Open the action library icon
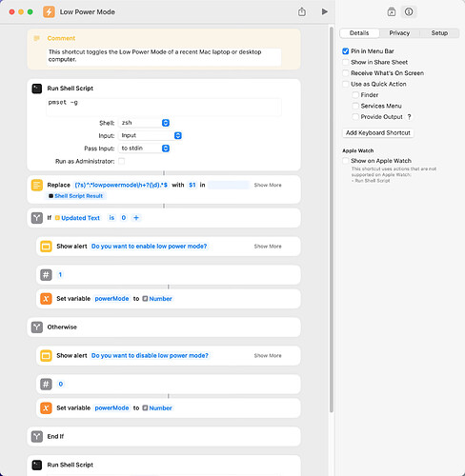This screenshot has height=476, width=465. [x=392, y=12]
